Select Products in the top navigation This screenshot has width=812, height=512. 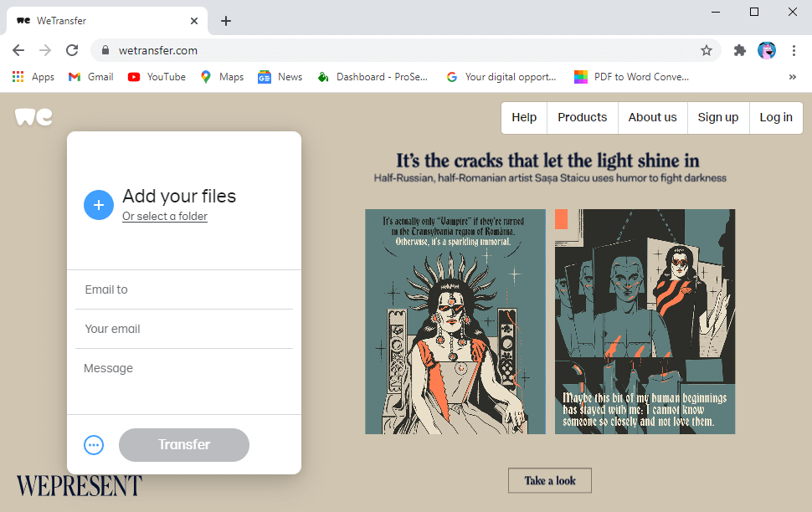[582, 117]
